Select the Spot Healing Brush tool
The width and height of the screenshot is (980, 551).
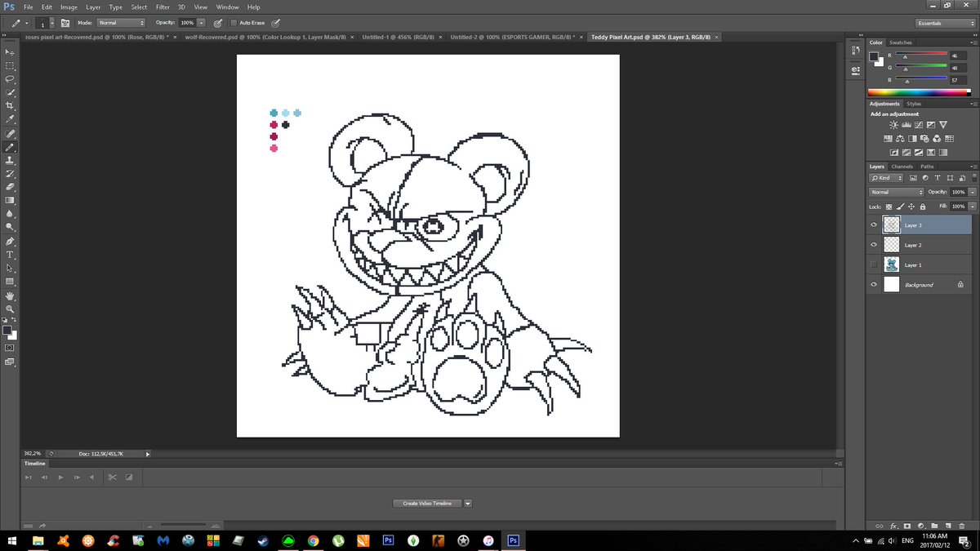click(11, 134)
